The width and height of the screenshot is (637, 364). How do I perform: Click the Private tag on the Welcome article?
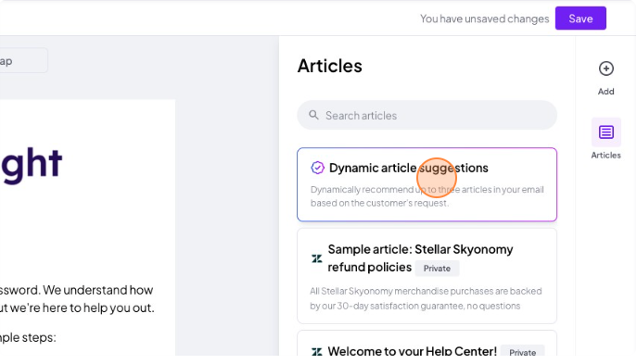[522, 352]
